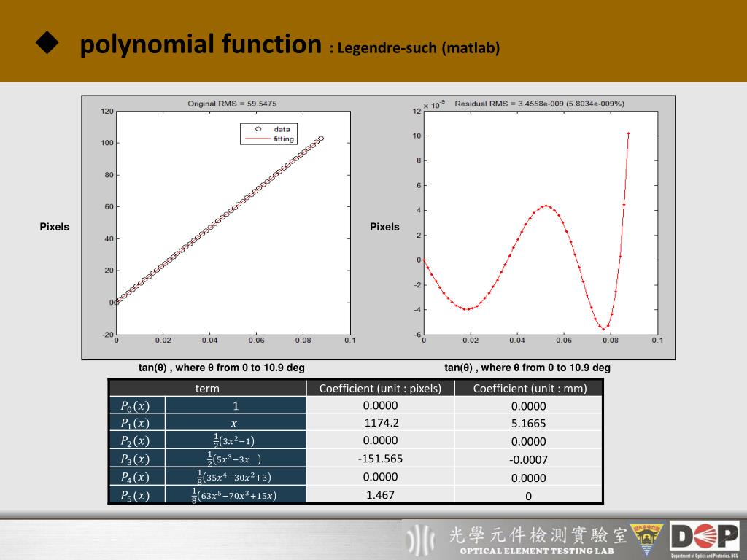Click the 'fitting' legend entry

click(x=270, y=139)
